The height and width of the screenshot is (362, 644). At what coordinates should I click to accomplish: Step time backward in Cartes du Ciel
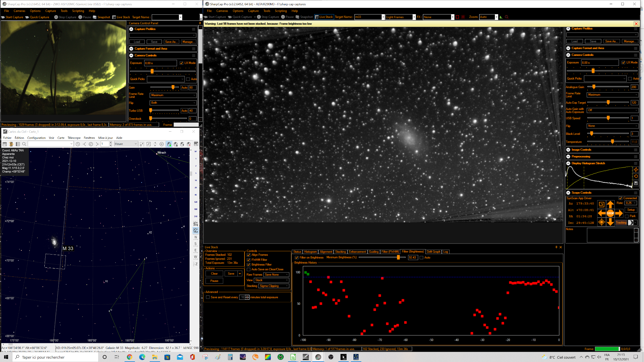click(84, 144)
